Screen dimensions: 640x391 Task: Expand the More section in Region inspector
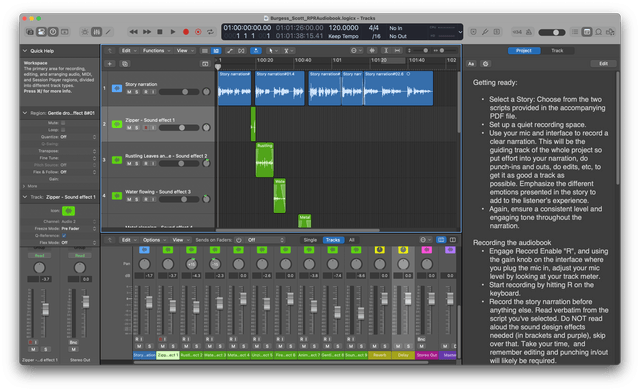tap(30, 186)
